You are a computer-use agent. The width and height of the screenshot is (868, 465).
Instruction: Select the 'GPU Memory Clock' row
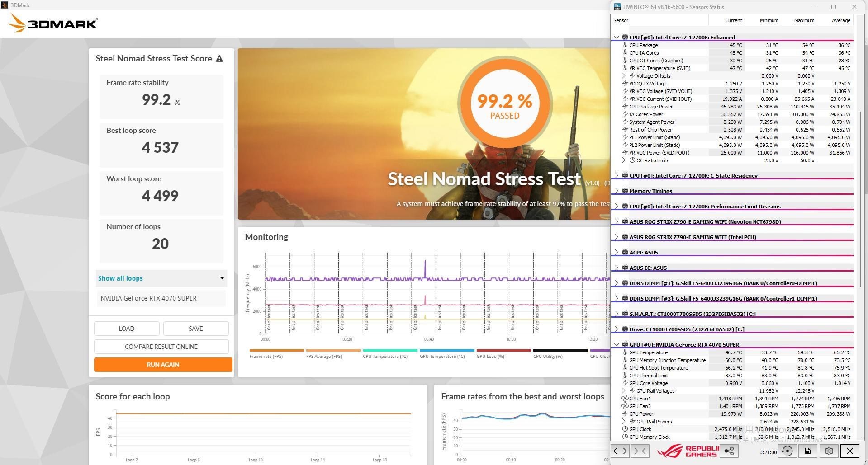(x=732, y=437)
